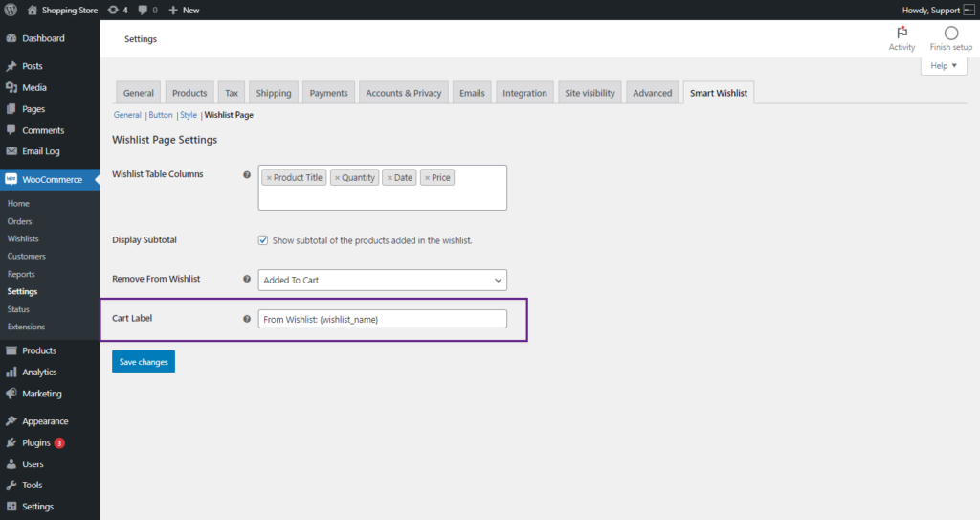Viewport: 980px width, 520px height.
Task: Click the WordPress logo icon
Action: click(x=11, y=10)
